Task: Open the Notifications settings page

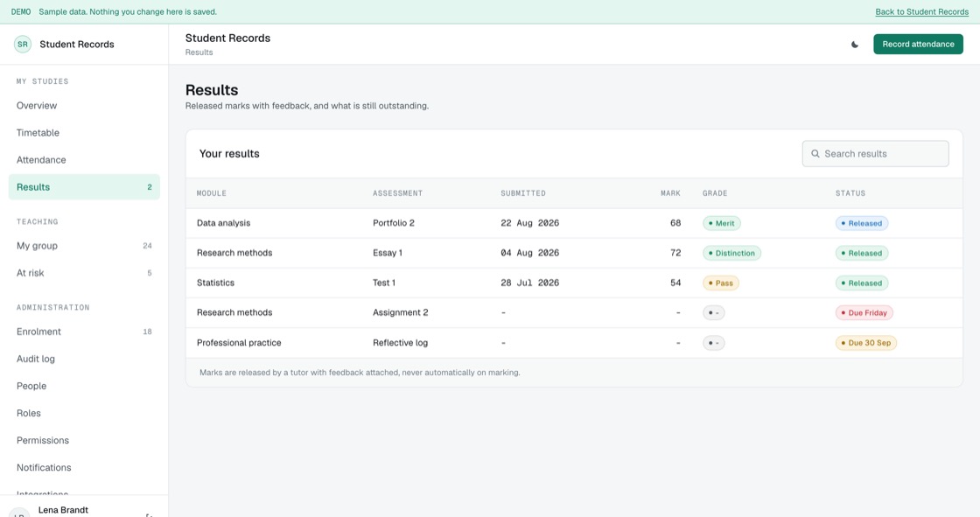Action: tap(84, 468)
